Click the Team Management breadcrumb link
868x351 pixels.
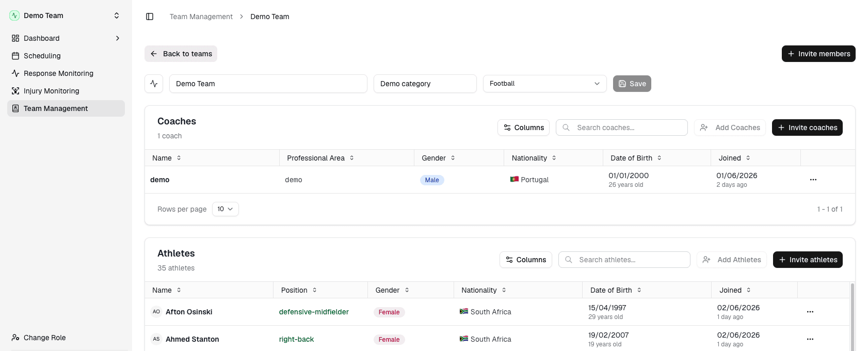(201, 17)
